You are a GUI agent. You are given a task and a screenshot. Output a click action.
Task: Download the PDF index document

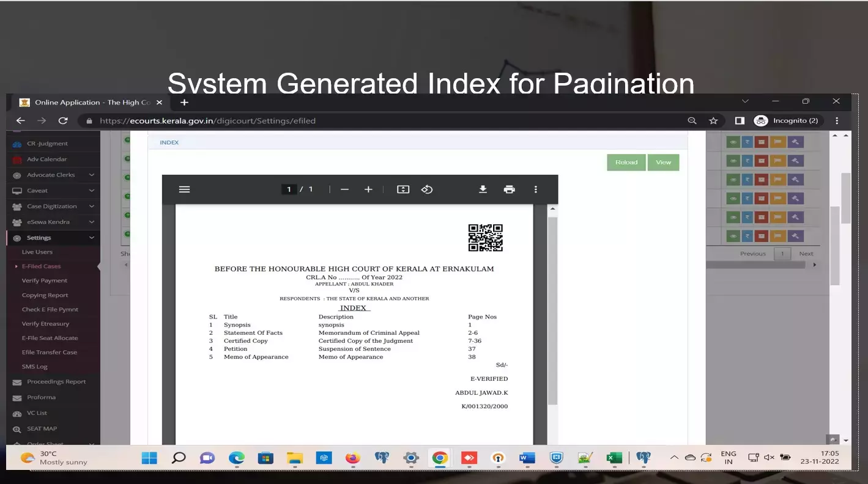point(483,189)
